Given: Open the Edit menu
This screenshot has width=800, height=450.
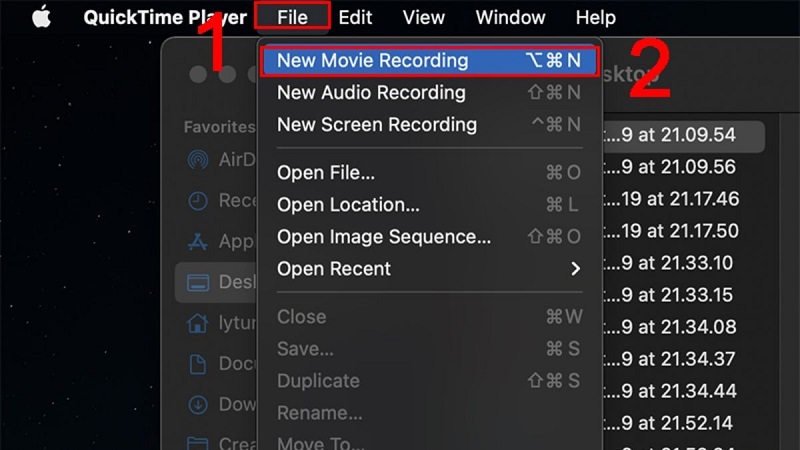Looking at the screenshot, I should pyautogui.click(x=355, y=17).
